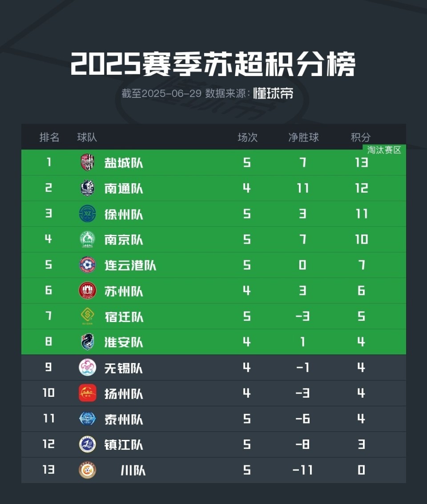This screenshot has width=427, height=504.
Task: Click the 苏州队 red circular logo
Action: [x=87, y=290]
